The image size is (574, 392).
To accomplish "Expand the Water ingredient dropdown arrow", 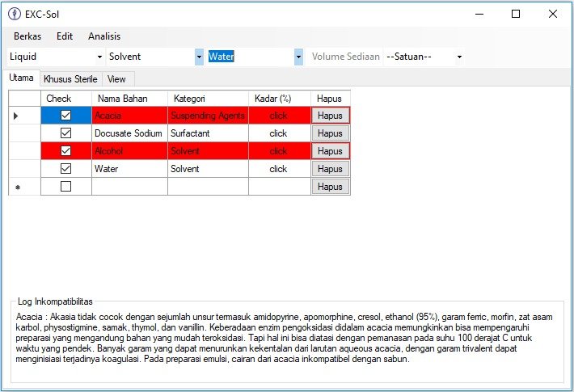I will coord(298,57).
